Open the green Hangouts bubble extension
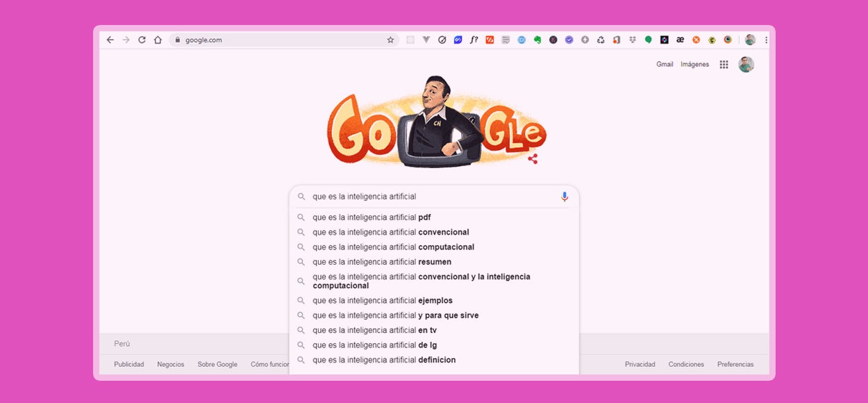 click(649, 40)
